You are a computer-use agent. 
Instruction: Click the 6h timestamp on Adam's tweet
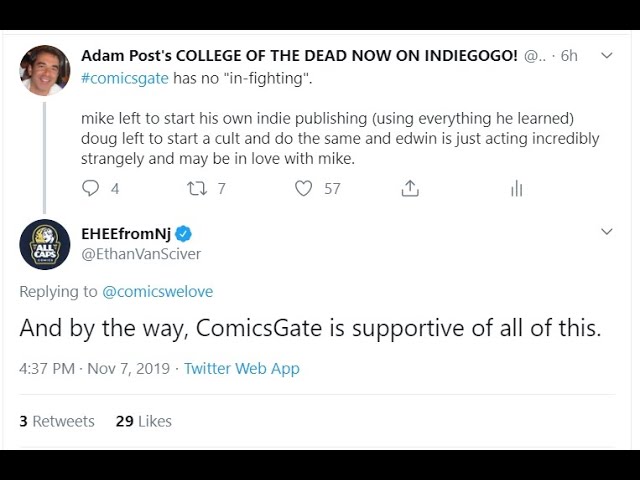point(568,56)
